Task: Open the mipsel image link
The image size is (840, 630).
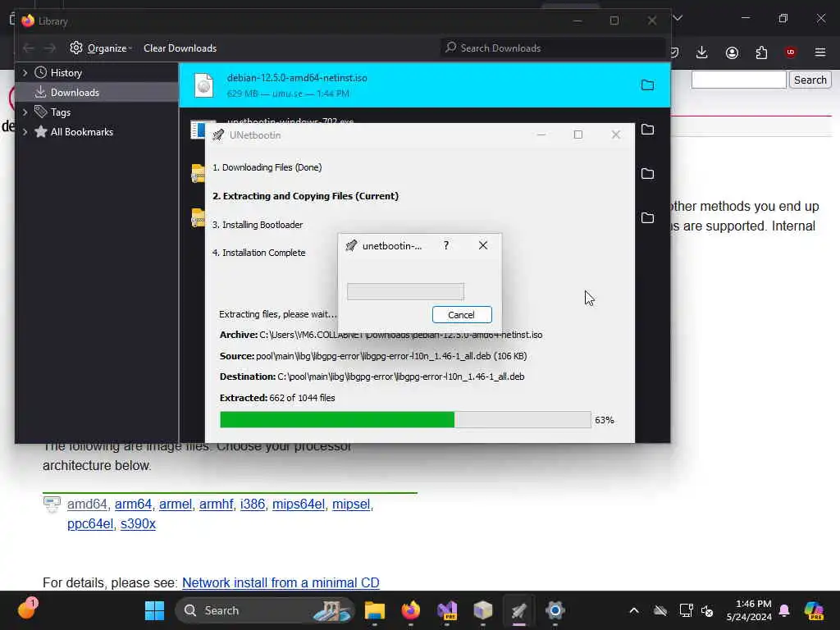Action: pos(351,504)
